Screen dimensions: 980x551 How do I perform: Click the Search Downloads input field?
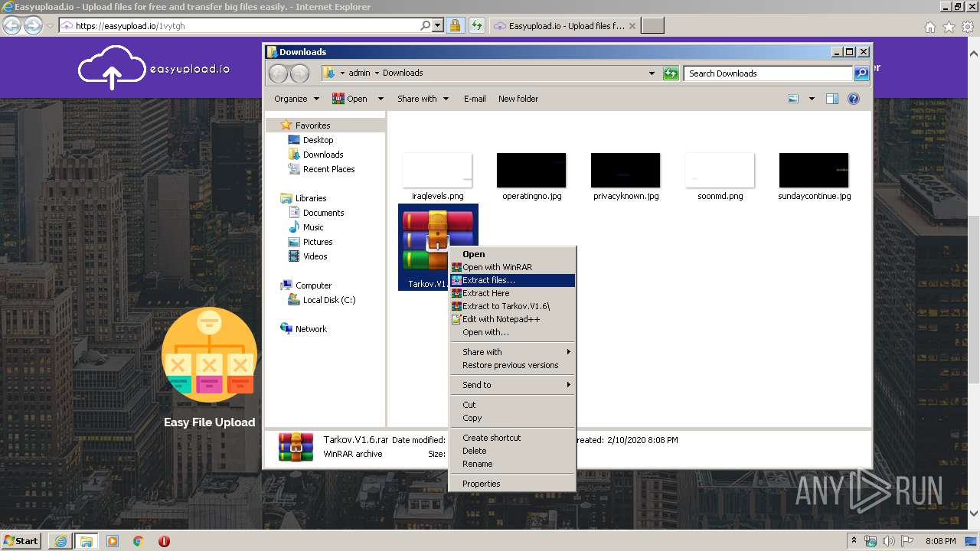[x=767, y=73]
